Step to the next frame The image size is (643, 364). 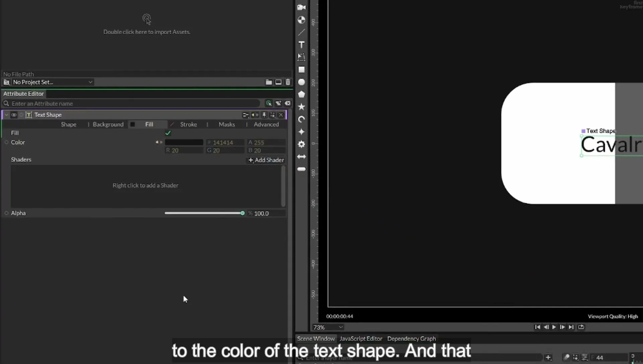[x=562, y=327]
